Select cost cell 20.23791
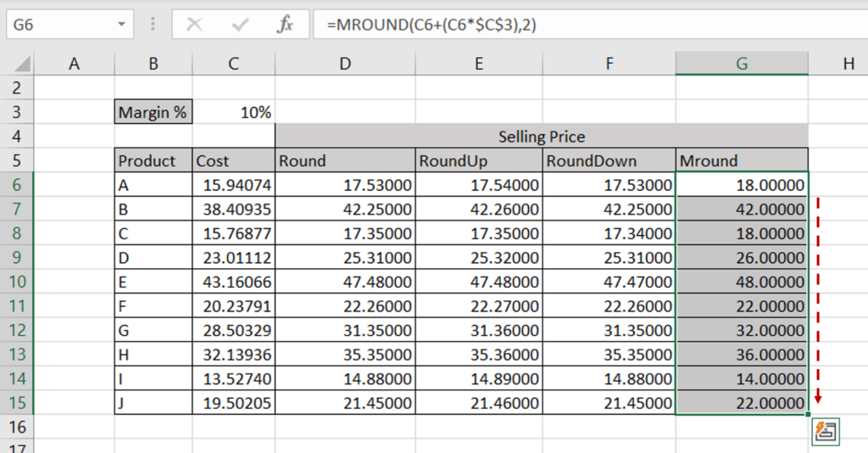The height and width of the screenshot is (453, 868). (x=234, y=305)
